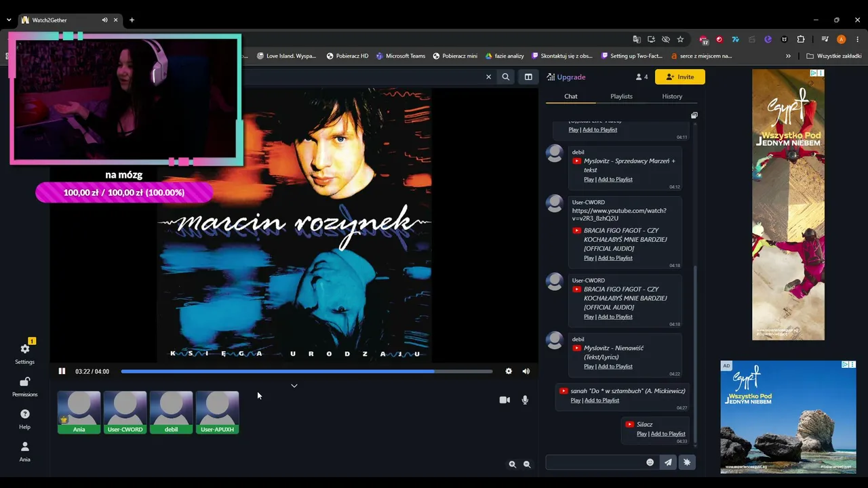Bookmark this page with star
Screen dimensions: 868x488
(680, 39)
